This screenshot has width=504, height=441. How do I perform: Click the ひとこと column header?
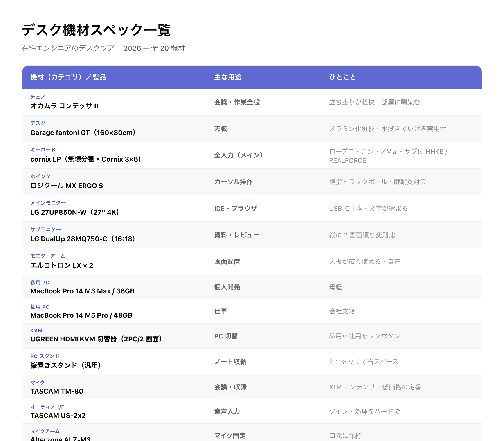342,77
